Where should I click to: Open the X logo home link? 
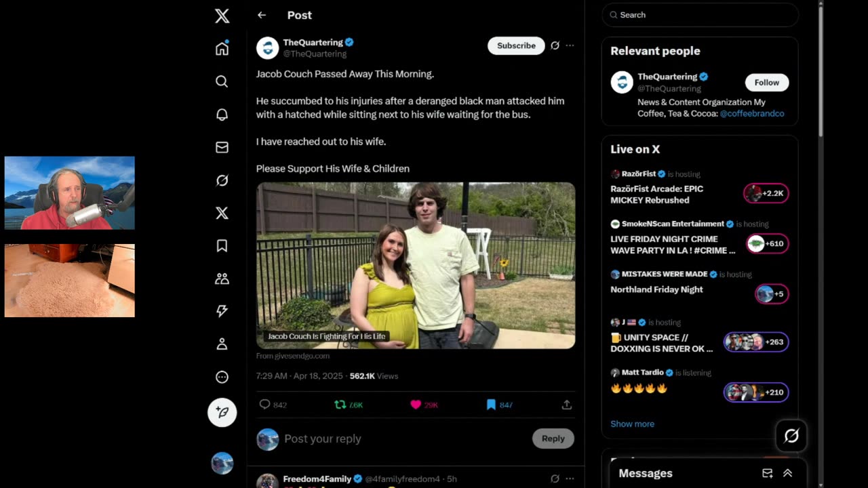pos(222,16)
